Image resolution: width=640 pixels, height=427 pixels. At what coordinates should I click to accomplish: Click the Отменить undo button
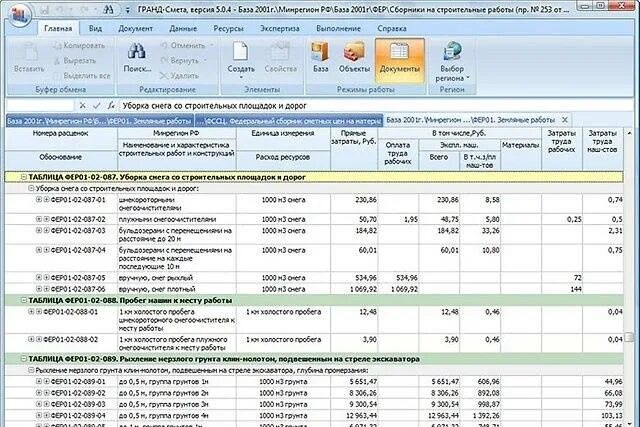(182, 45)
